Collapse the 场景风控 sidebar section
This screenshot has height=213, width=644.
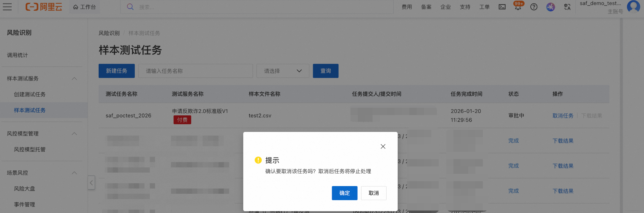click(x=74, y=173)
